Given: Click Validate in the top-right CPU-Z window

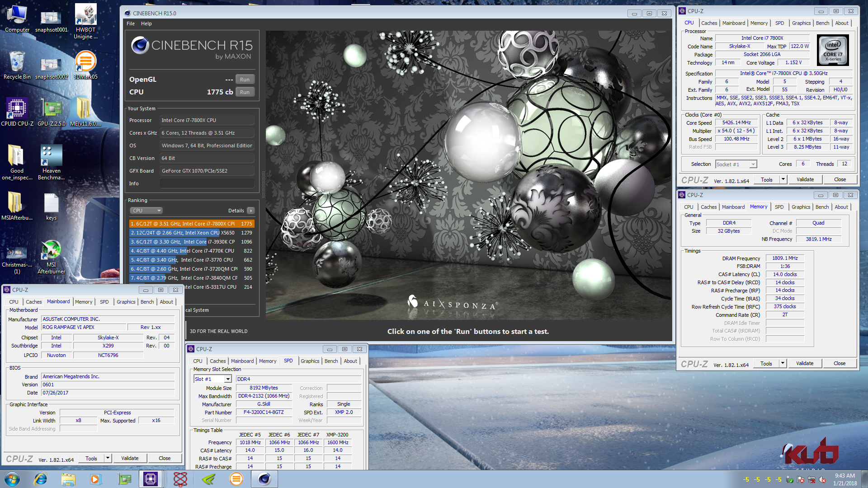Looking at the screenshot, I should [x=805, y=180].
